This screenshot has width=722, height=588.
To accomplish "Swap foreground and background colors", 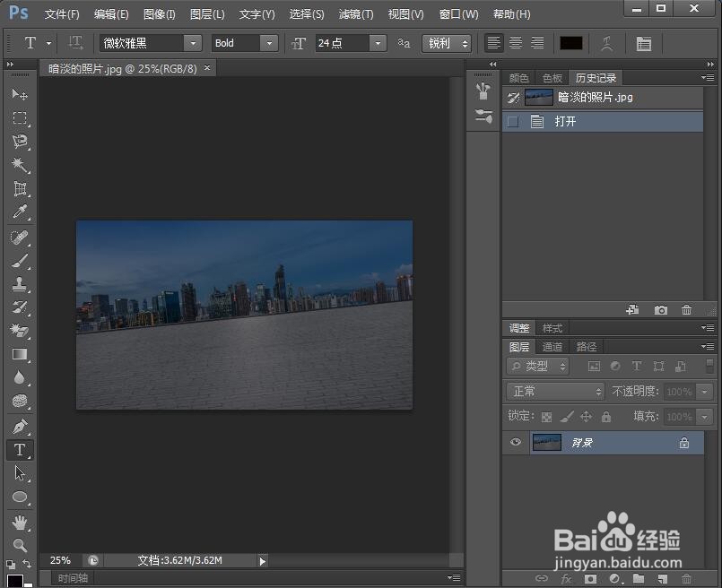I will click(x=27, y=564).
